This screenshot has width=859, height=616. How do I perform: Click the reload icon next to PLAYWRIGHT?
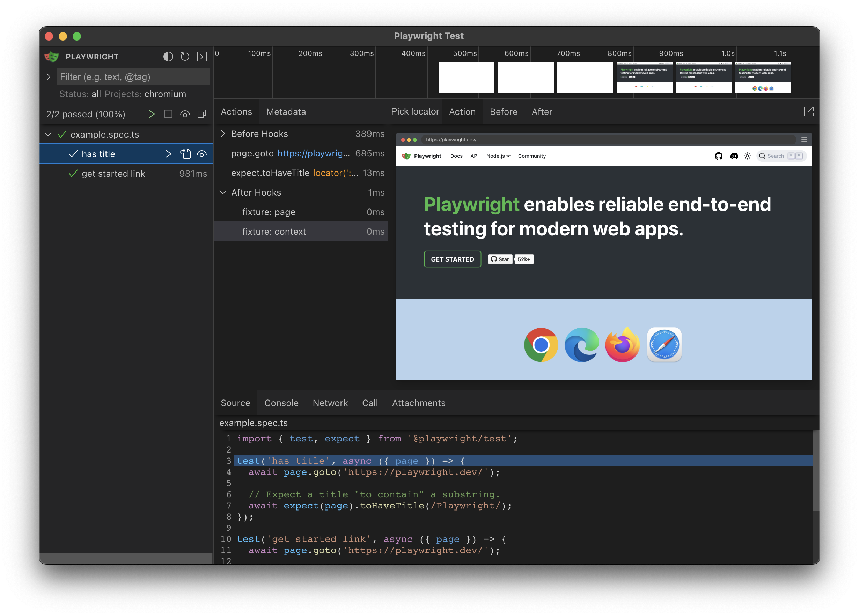click(x=185, y=57)
